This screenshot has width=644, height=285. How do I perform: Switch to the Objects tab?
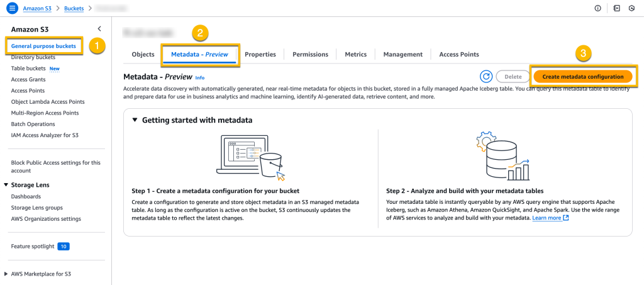[143, 54]
